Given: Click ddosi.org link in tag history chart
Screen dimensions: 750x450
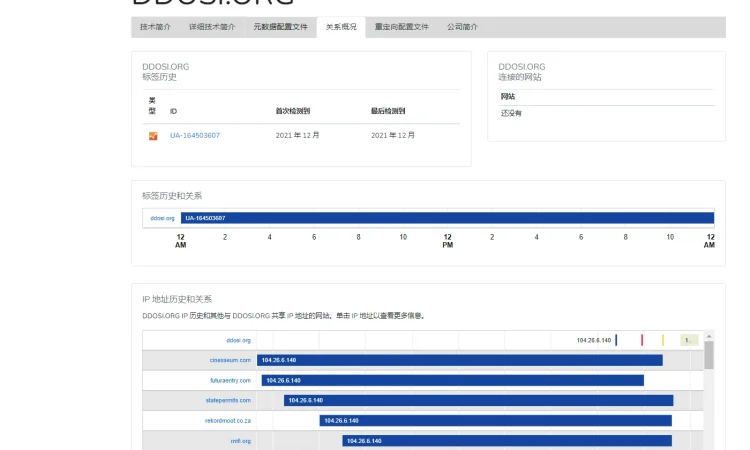Looking at the screenshot, I should click(162, 218).
